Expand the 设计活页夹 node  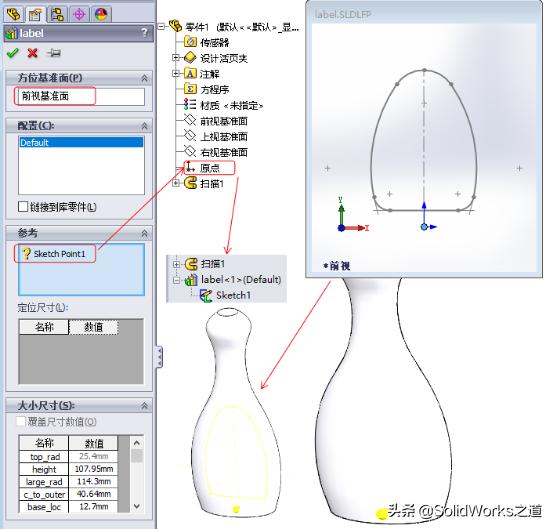(176, 57)
